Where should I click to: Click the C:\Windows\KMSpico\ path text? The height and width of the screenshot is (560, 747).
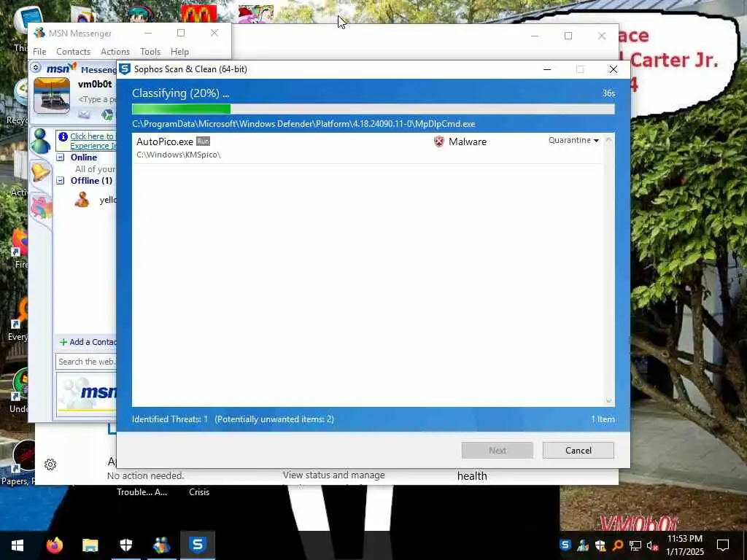pos(178,155)
